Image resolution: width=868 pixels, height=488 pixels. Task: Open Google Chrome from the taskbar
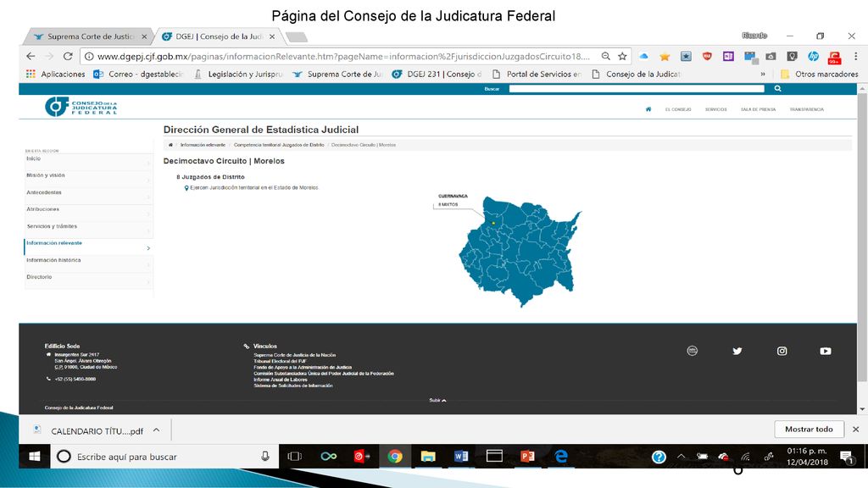click(x=395, y=457)
